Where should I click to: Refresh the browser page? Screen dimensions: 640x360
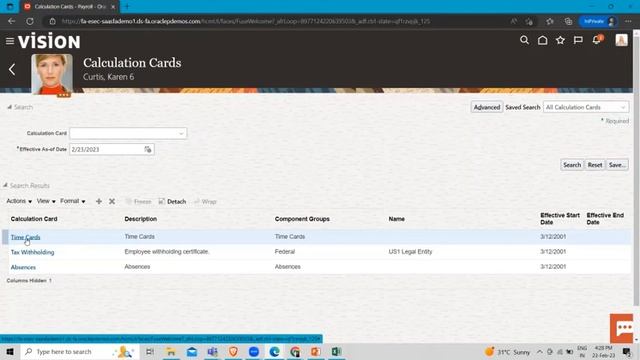[x=30, y=21]
